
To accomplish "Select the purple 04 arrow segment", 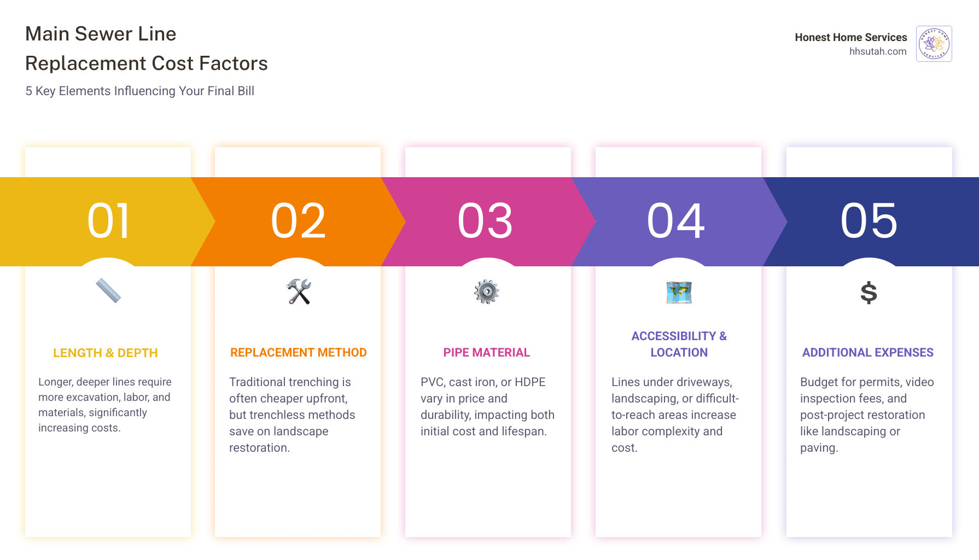I will tap(678, 221).
